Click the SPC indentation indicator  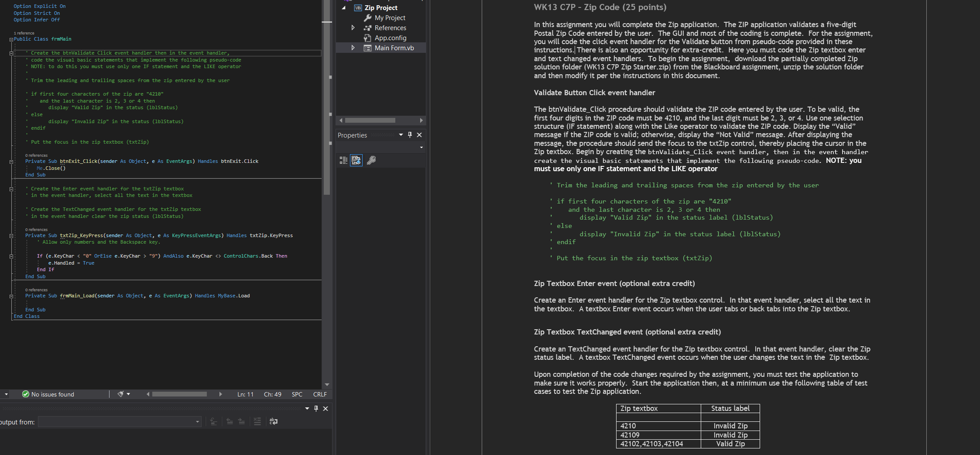coord(297,394)
